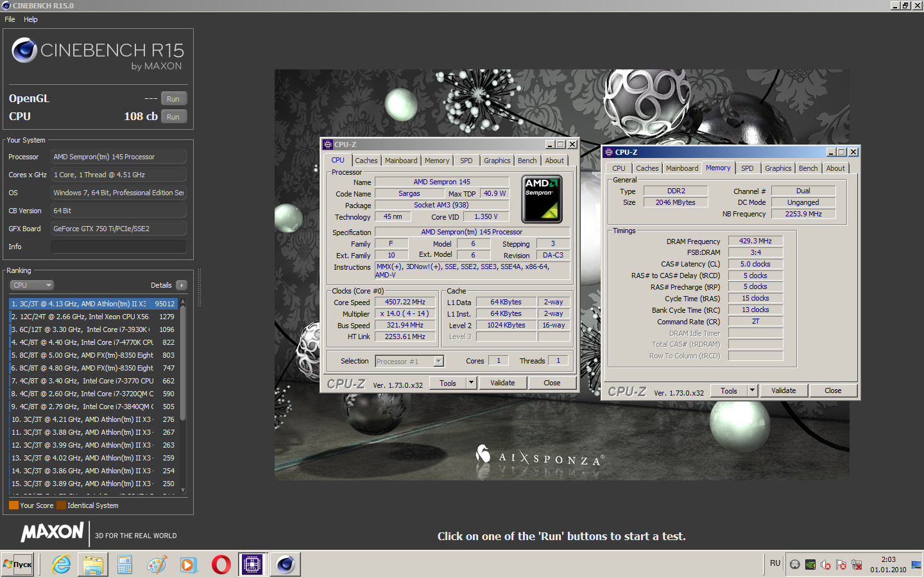Expand Tools dropdown arrow in right CPU-Z window
The image size is (924, 578).
tap(752, 391)
